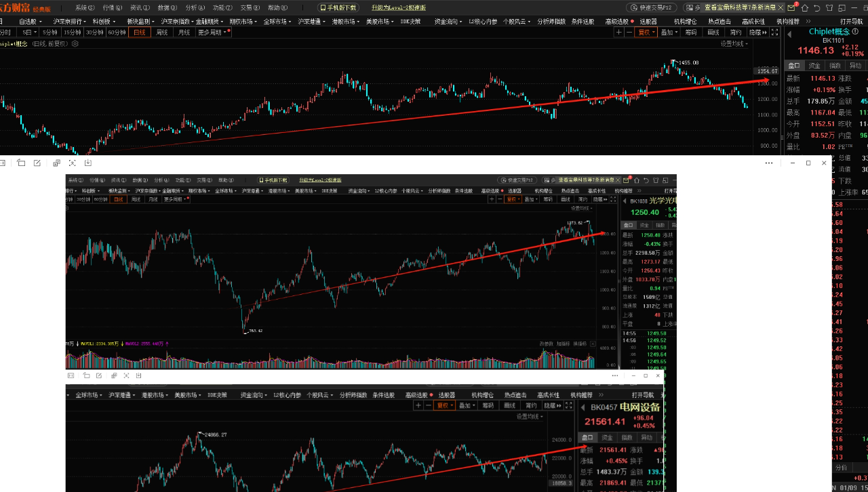Viewport: 868px width, 492px height.
Task: Click the triangle arrow beside BK1038 in middle chart
Action: pyautogui.click(x=625, y=201)
